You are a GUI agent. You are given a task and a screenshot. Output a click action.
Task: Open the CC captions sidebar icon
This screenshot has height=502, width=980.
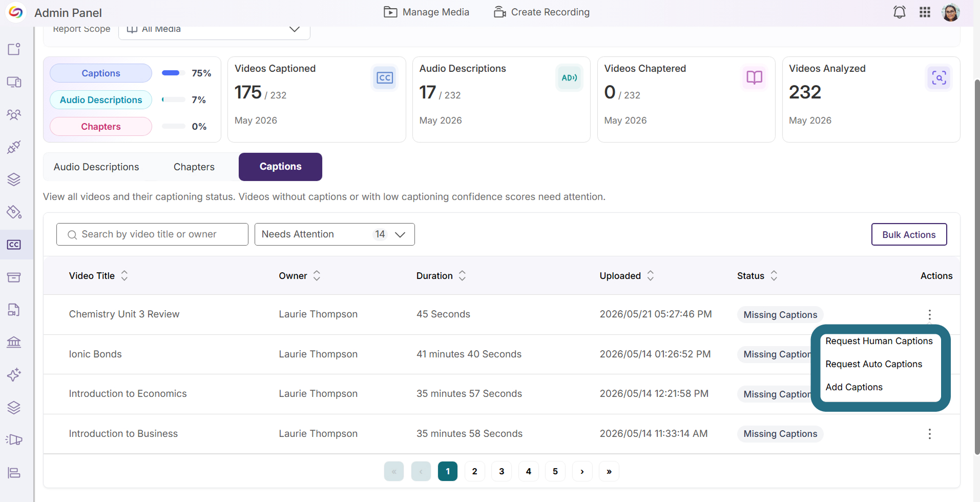pyautogui.click(x=14, y=245)
